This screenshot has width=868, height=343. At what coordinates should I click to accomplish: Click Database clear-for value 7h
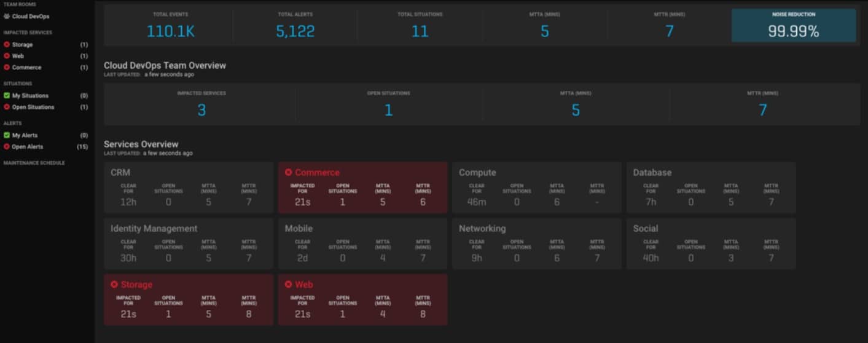pos(651,202)
